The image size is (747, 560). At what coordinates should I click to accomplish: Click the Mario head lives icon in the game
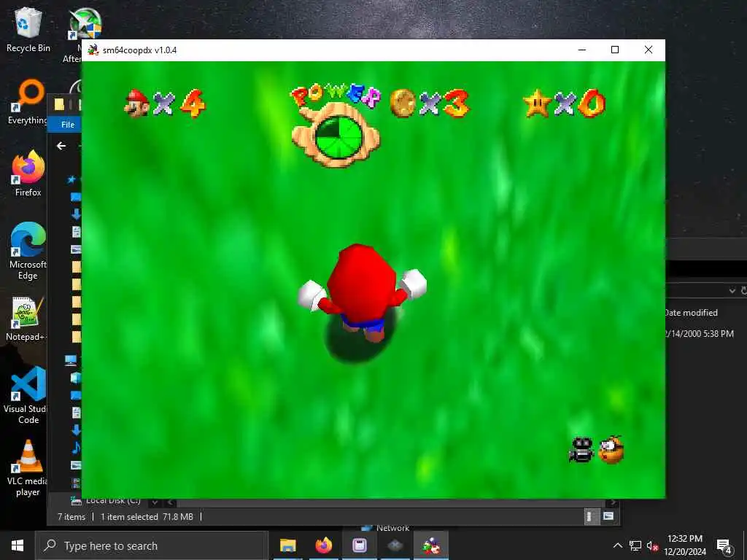point(136,103)
